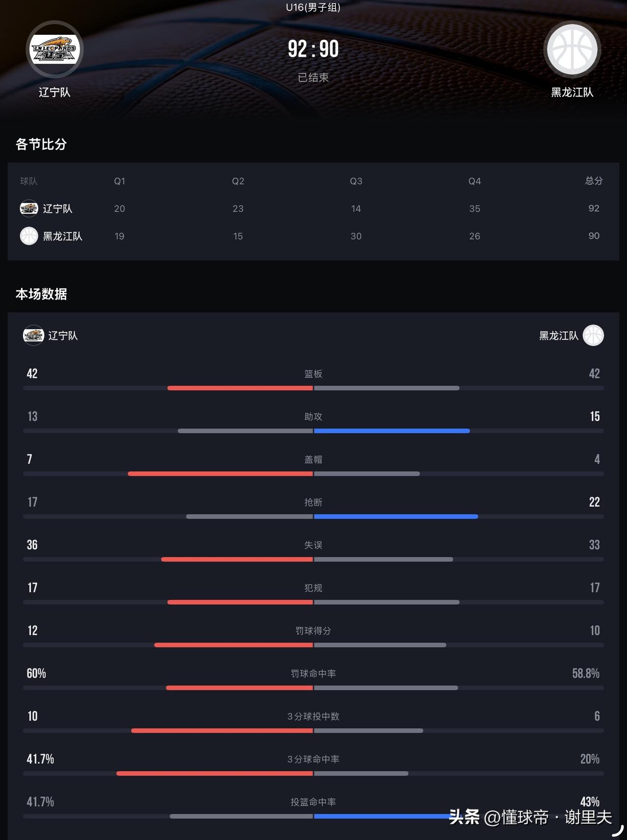
Task: Tap the large Heilongjiang basketball logo
Action: click(572, 49)
